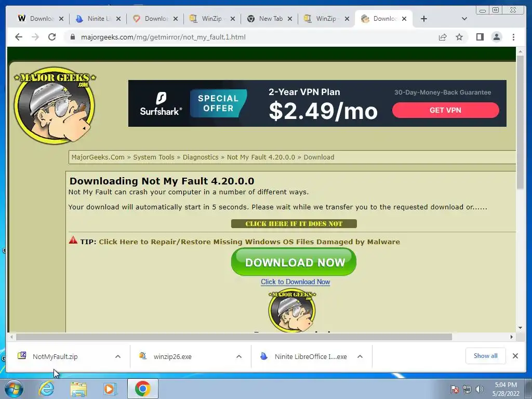532x399 pixels.
Task: Open a new tab with plus button
Action: point(424,19)
